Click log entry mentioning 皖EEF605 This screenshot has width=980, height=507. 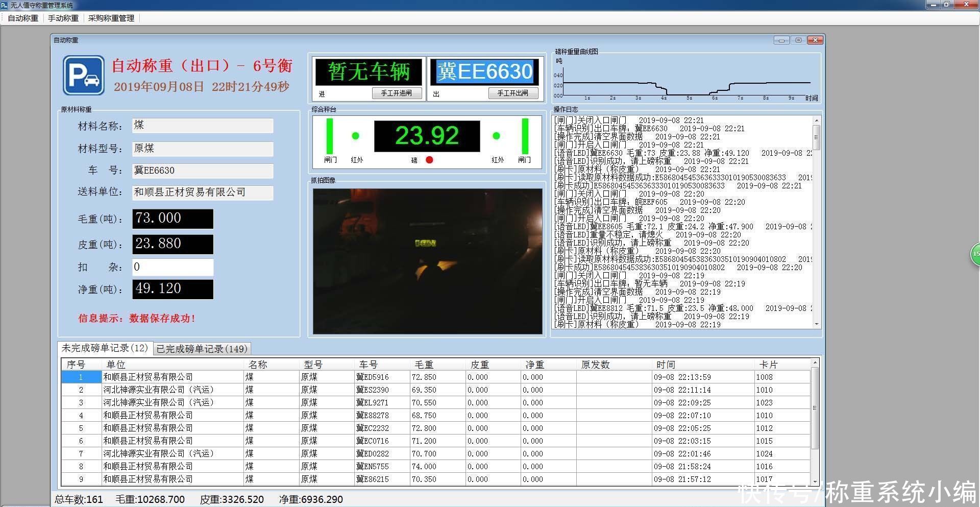click(649, 202)
